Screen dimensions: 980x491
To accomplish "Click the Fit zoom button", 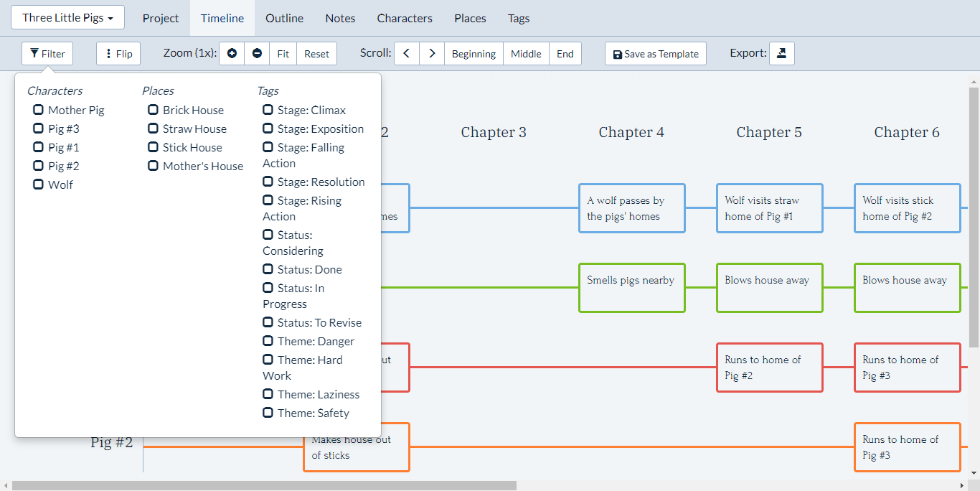I will pos(283,54).
